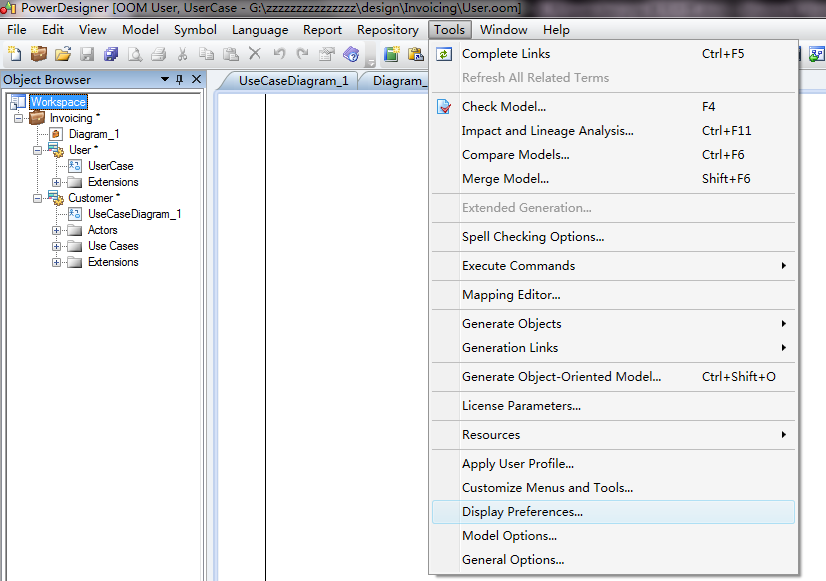Click the green new-diagram toolbar icon

(391, 54)
